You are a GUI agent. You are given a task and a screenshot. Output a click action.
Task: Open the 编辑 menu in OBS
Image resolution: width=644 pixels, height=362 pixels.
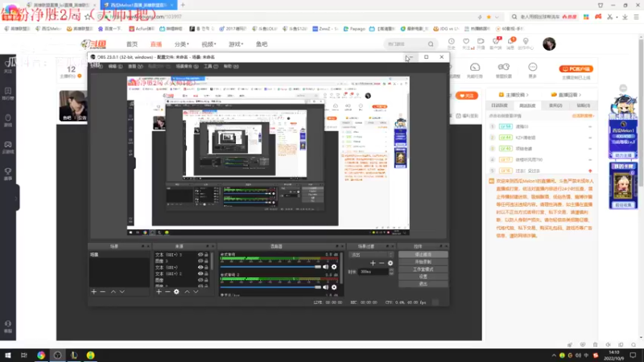tap(114, 66)
